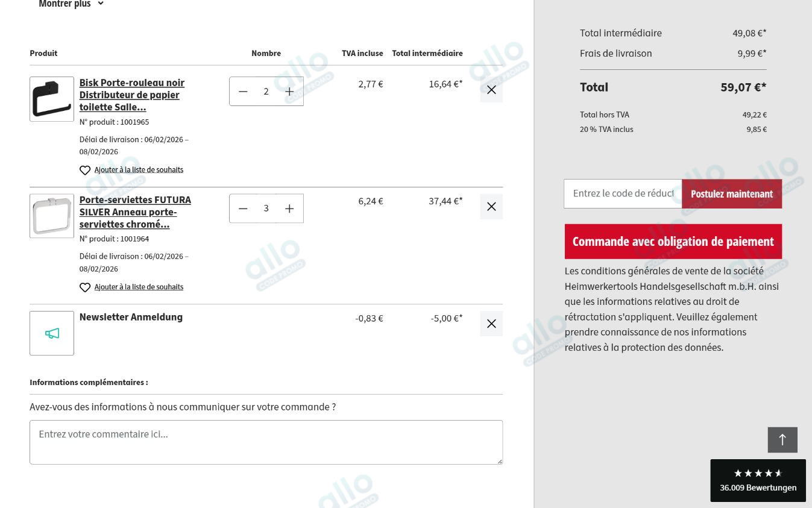The height and width of the screenshot is (508, 812).
Task: Click a star in the Bewertungen rating badge
Action: 758,473
